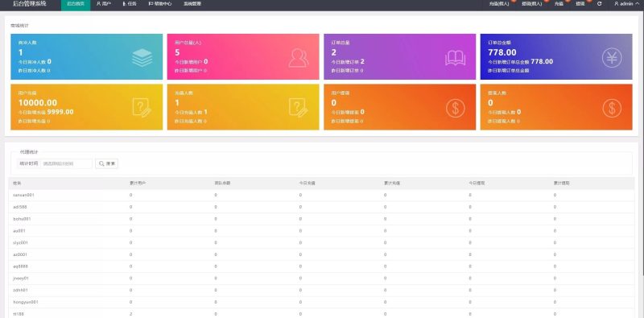Click the users icon on pink card

tap(298, 58)
